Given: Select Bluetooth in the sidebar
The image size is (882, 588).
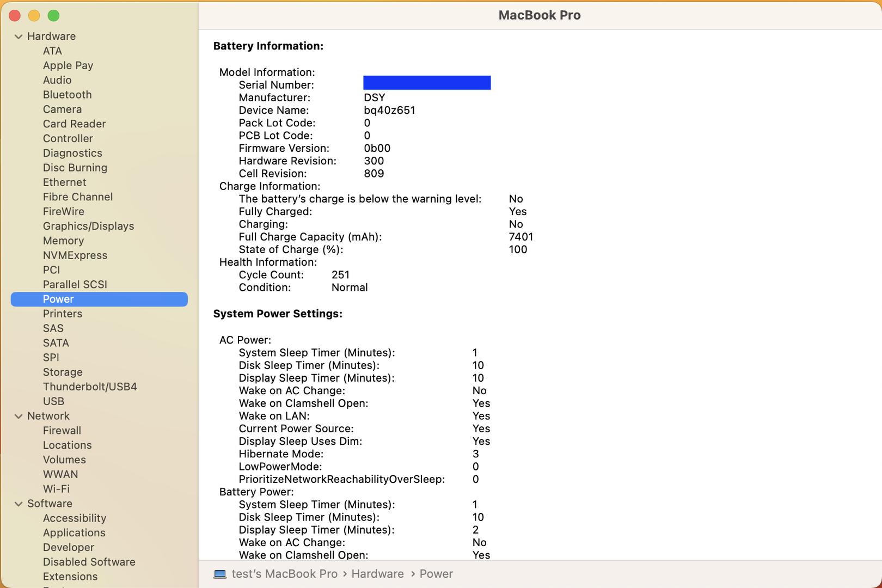Looking at the screenshot, I should 67,95.
